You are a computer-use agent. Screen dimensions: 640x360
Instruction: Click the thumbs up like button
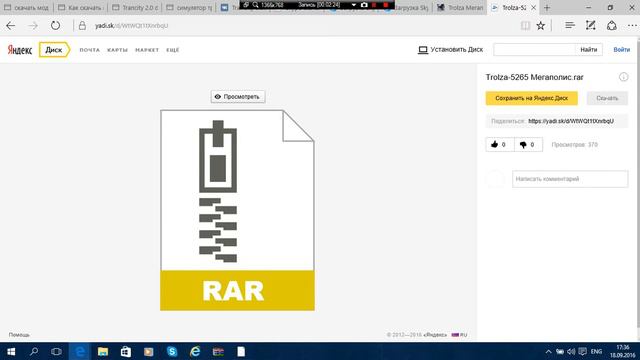click(x=500, y=144)
